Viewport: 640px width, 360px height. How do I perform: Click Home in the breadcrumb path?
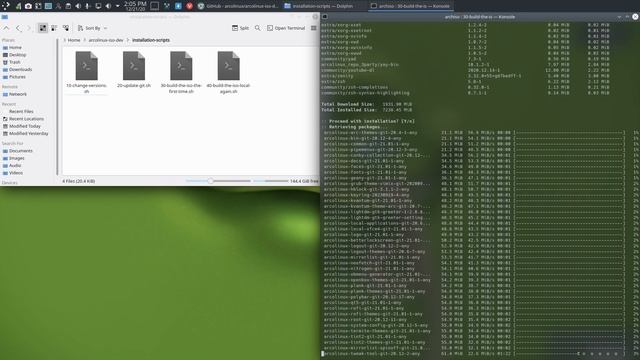click(x=74, y=40)
